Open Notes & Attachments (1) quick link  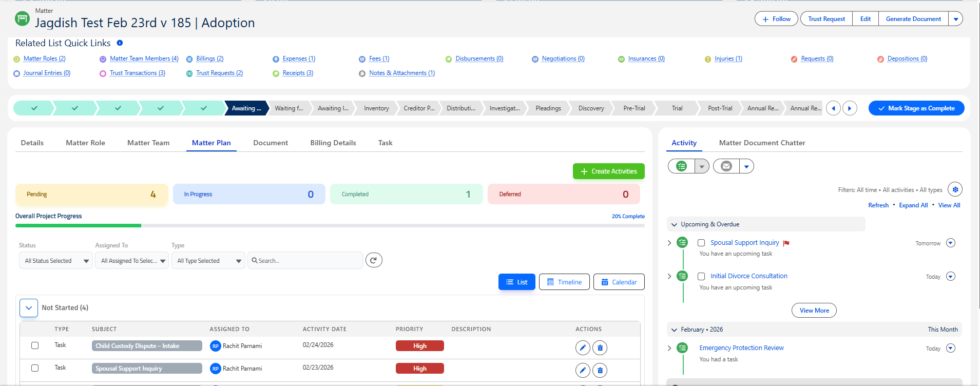click(402, 73)
